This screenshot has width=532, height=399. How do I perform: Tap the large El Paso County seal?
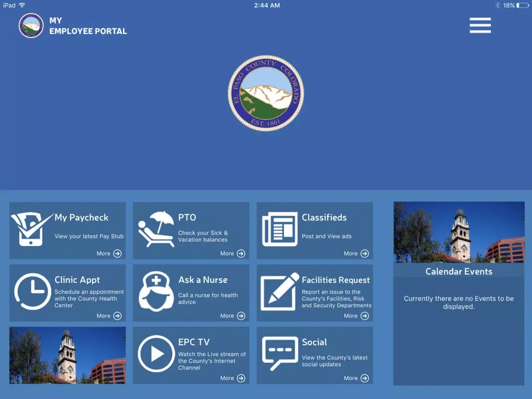(266, 93)
